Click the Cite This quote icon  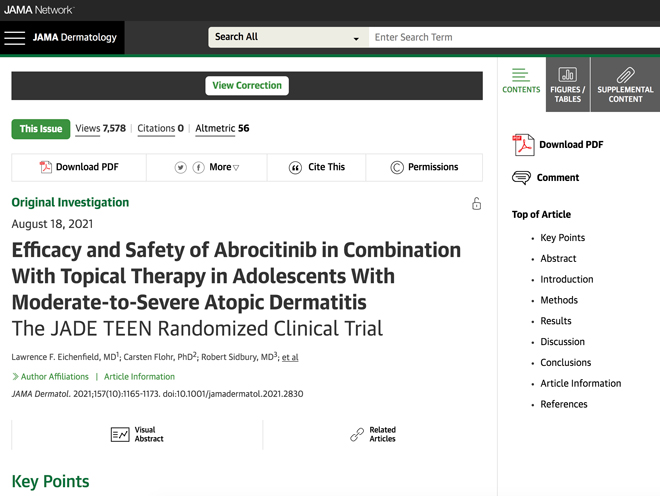(295, 168)
